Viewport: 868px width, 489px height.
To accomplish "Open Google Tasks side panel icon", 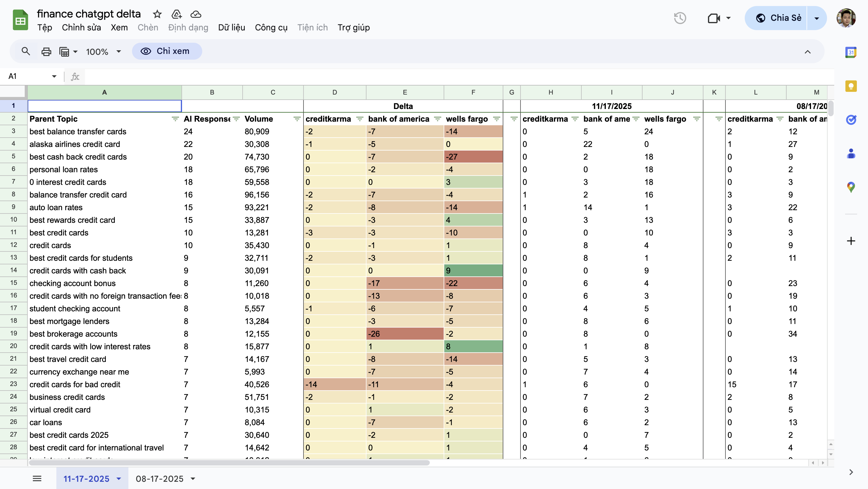I will (851, 120).
